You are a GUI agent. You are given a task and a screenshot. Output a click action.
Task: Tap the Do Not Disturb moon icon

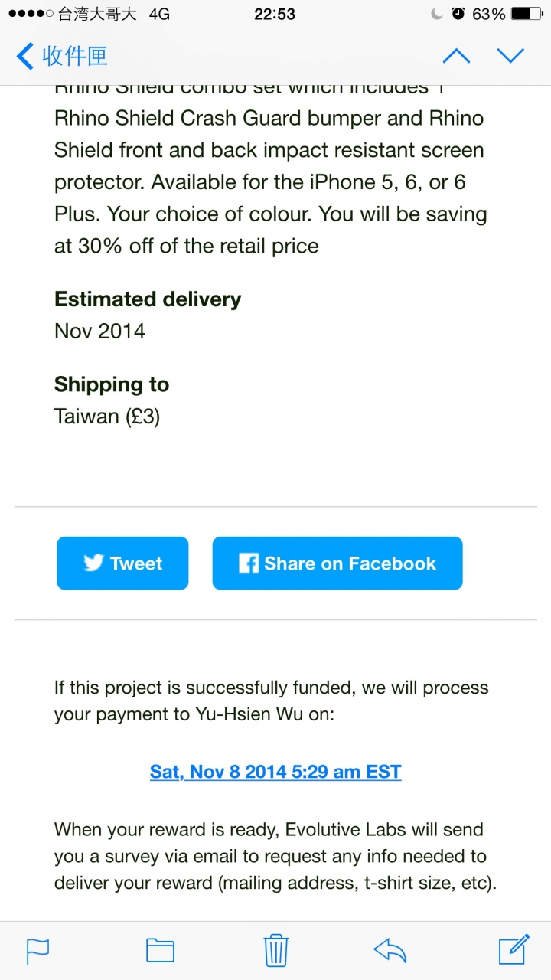(437, 14)
